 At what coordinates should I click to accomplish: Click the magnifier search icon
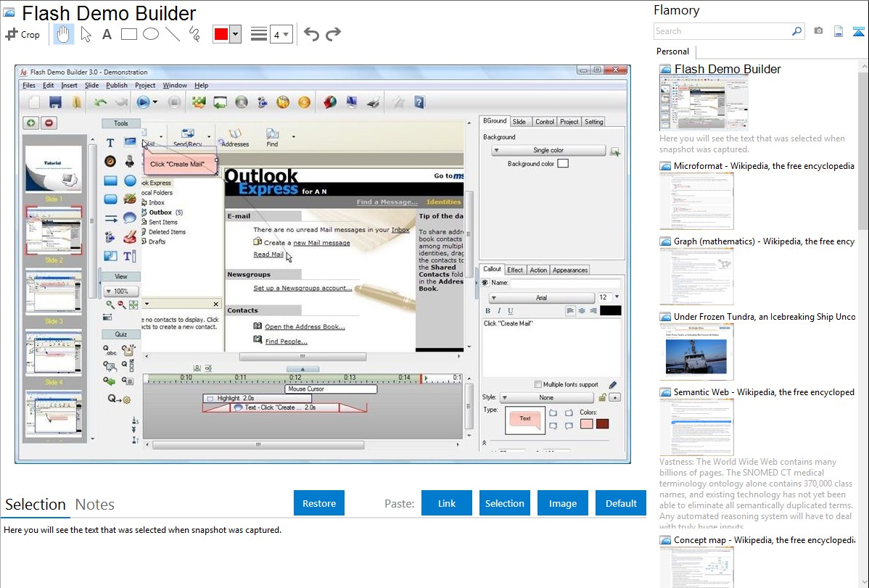796,31
